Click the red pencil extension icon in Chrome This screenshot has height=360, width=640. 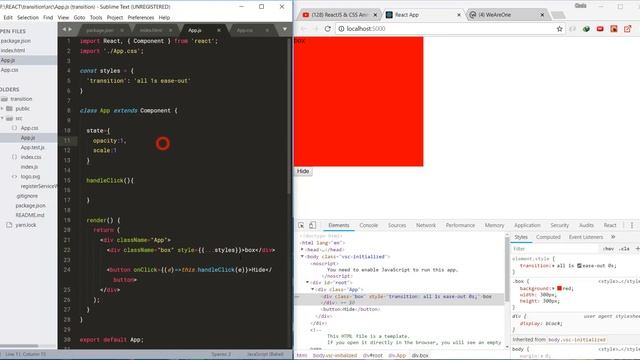(x=627, y=29)
